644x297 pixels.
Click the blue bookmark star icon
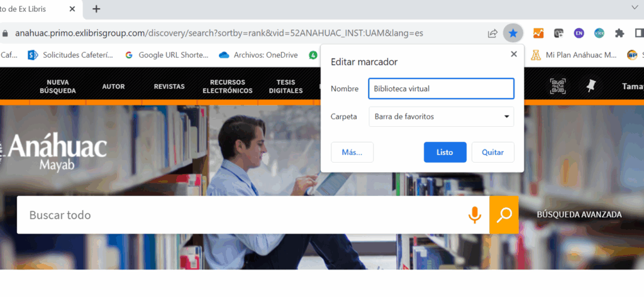513,33
